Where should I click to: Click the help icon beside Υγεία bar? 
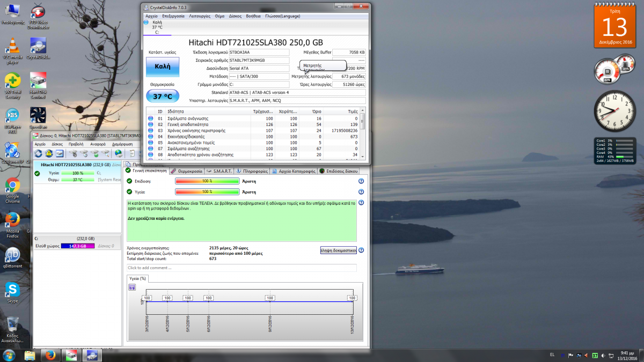pos(361,191)
